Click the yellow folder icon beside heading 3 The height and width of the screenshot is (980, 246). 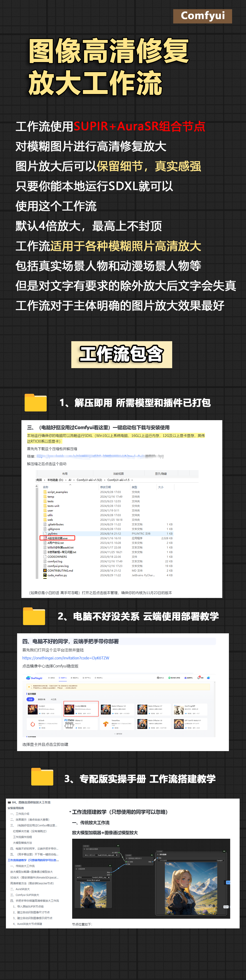pyautogui.click(x=42, y=776)
